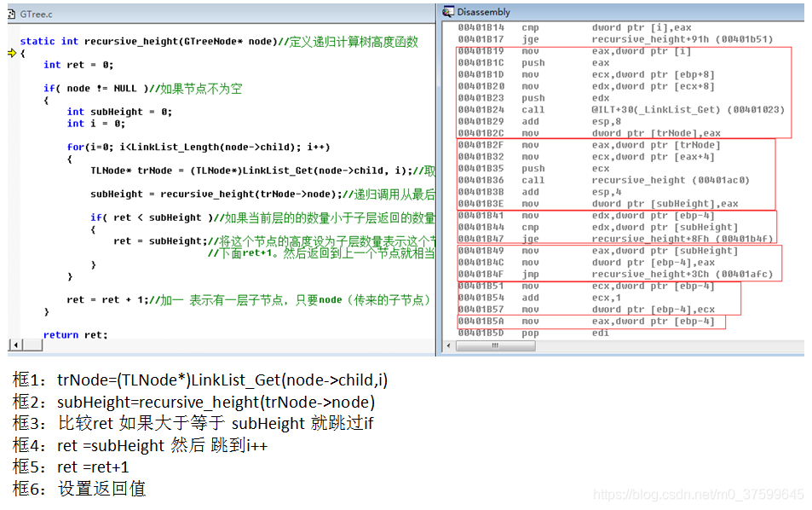
Task: Click the 'push eax' line at 00401B1C
Action: pyautogui.click(x=534, y=63)
